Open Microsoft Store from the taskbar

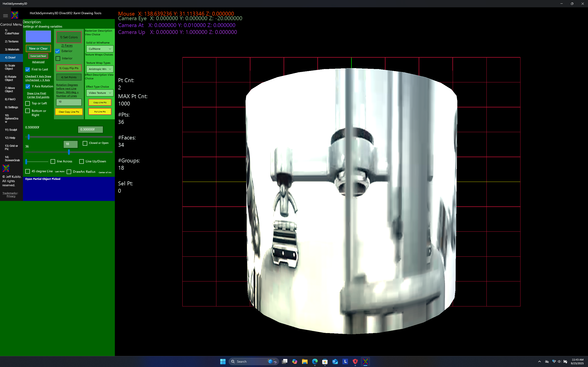pyautogui.click(x=325, y=361)
